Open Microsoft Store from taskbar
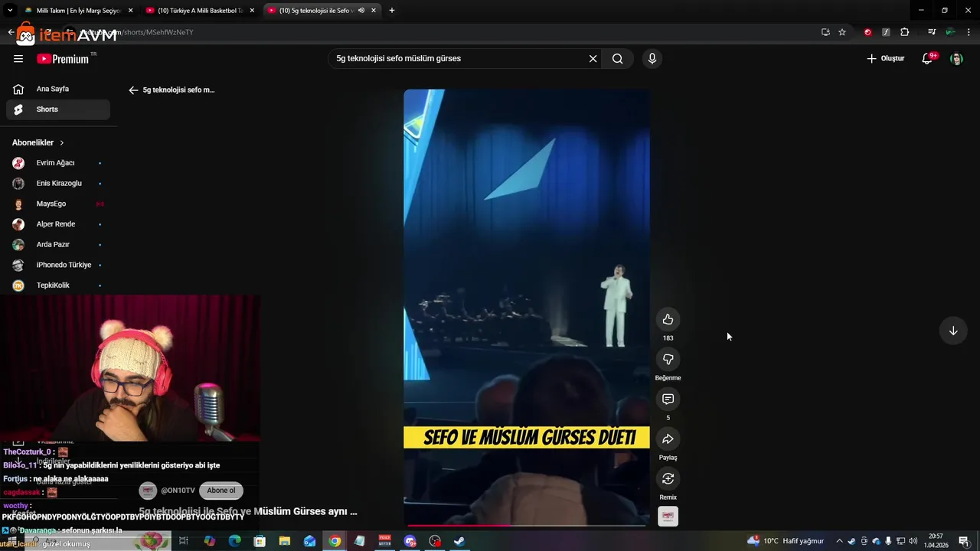 point(260,541)
